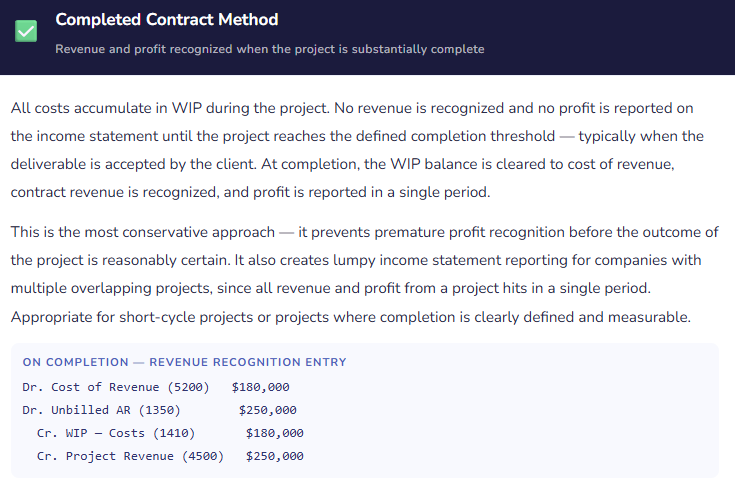
Task: Click the paragraph starting "This is the most conservative"
Action: pyautogui.click(x=365, y=274)
